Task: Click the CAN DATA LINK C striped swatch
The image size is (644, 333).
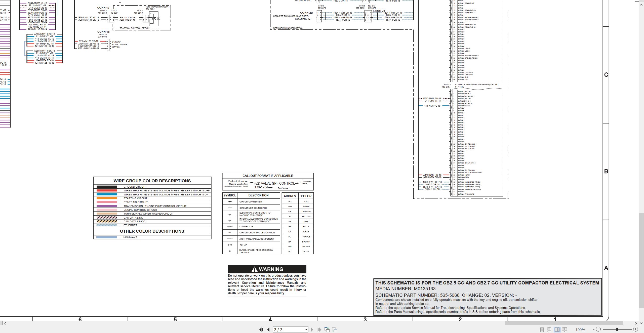Action: tap(107, 221)
